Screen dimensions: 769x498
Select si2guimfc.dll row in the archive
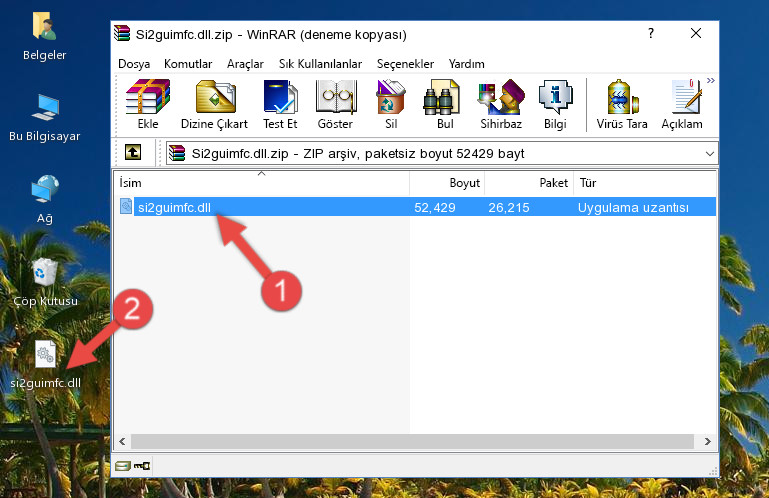(x=417, y=207)
